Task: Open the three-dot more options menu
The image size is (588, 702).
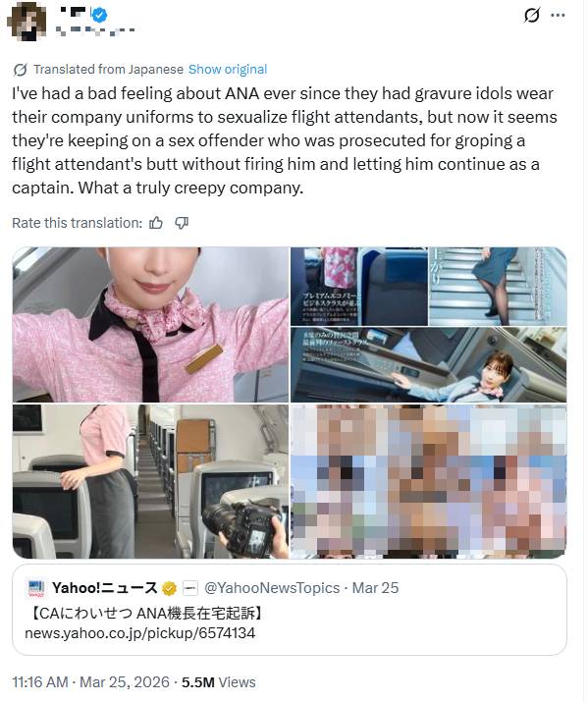Action: (558, 16)
